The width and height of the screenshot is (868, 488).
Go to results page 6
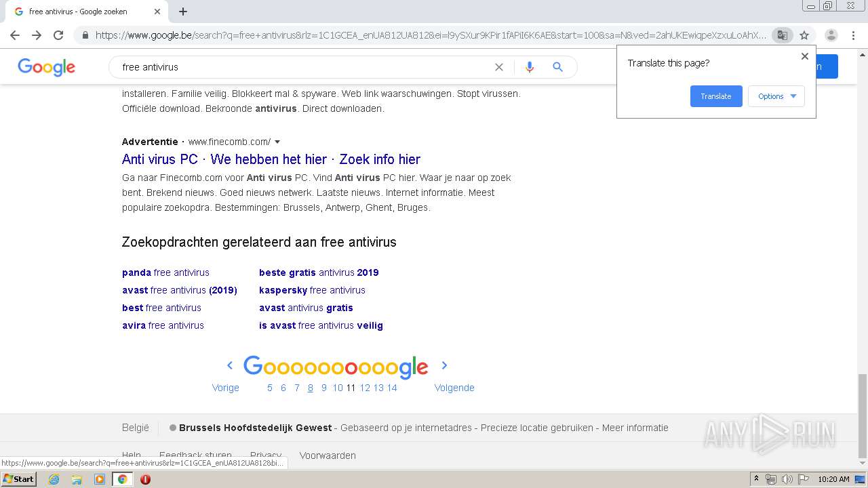tap(283, 388)
